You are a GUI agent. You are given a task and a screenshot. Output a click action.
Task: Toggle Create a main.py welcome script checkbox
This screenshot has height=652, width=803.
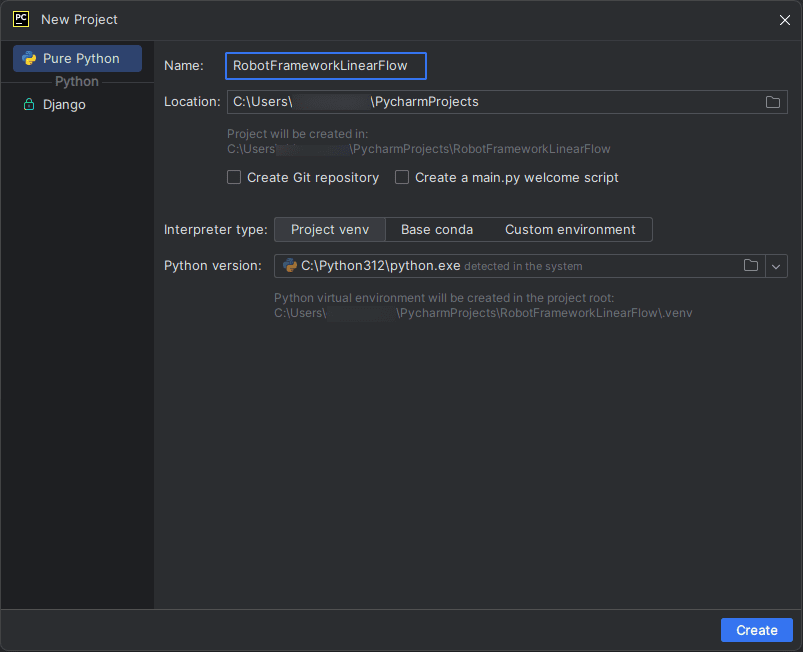[x=402, y=177]
